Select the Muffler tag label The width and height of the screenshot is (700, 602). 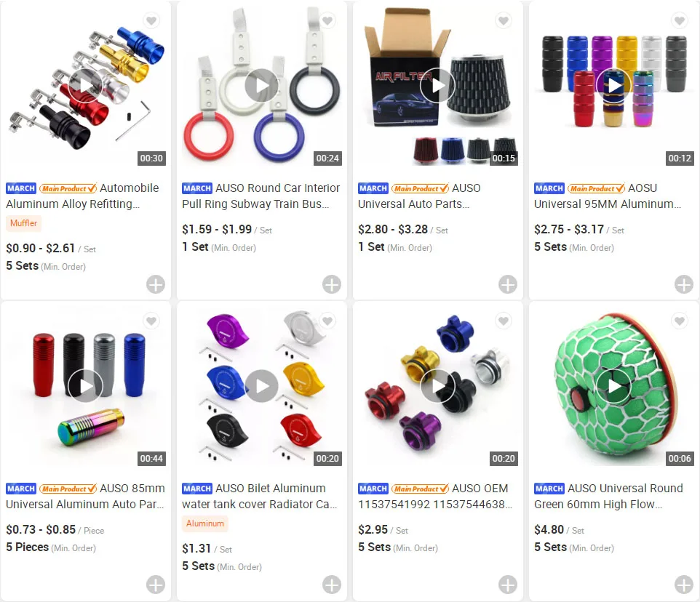24,223
